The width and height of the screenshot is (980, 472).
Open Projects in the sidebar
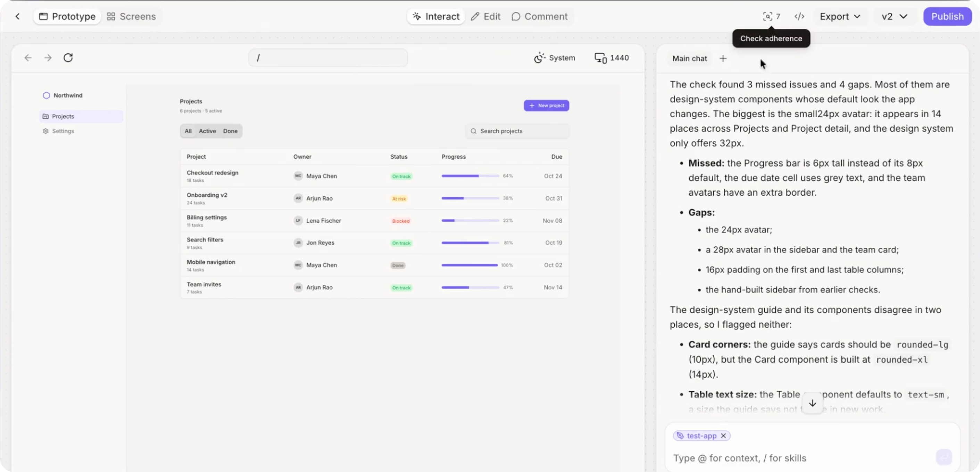81,116
